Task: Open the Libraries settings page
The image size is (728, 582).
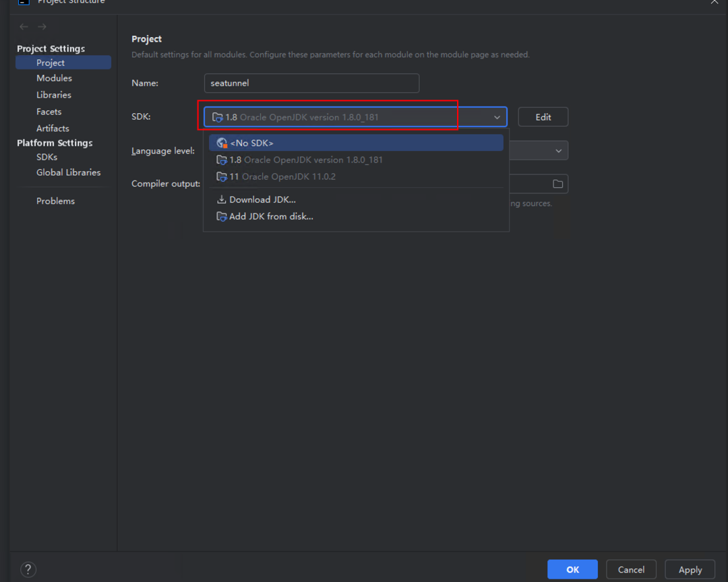Action: coord(54,95)
